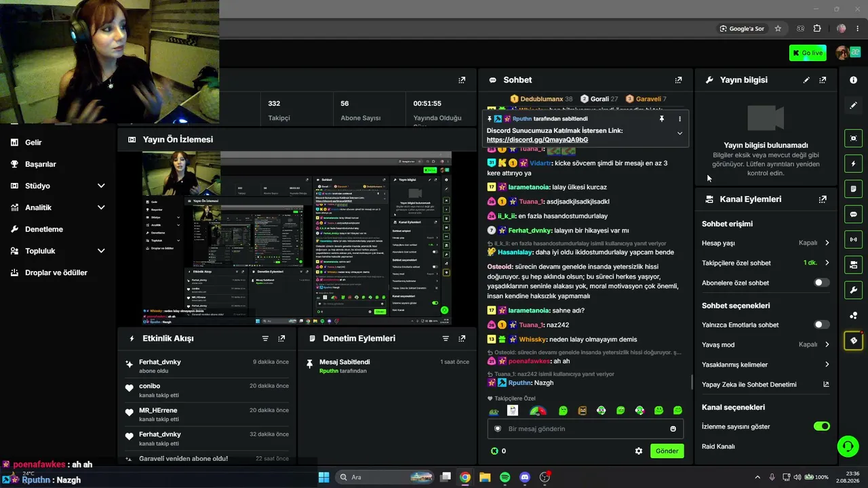Pop out the Yayın bilgisi panel
868x488 pixels.
tap(823, 80)
